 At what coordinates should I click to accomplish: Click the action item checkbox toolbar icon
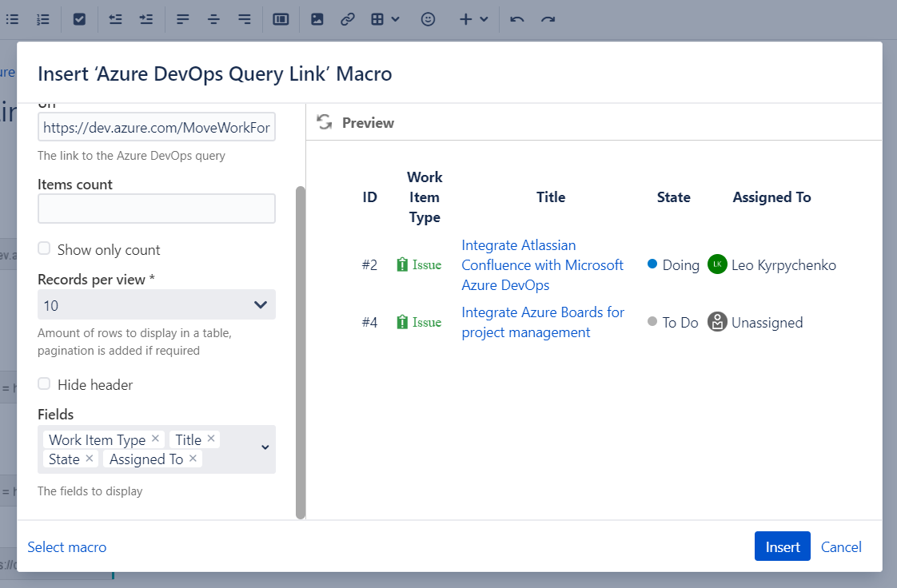tap(79, 19)
